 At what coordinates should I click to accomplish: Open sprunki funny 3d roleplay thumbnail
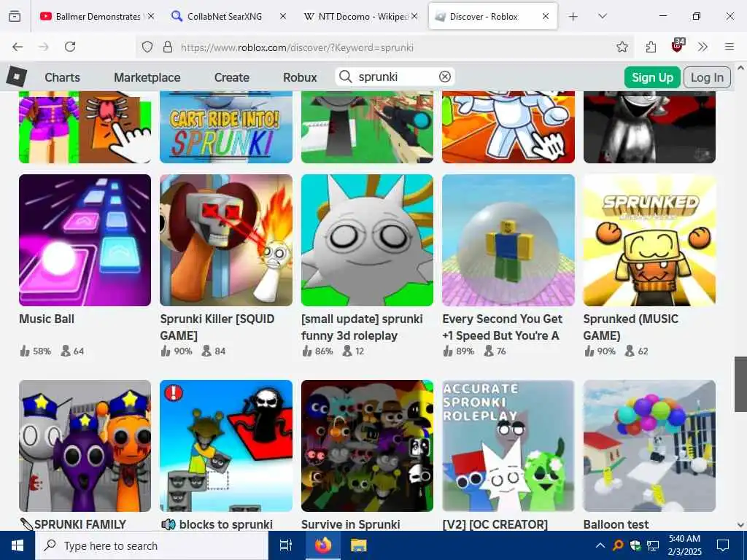pos(368,240)
